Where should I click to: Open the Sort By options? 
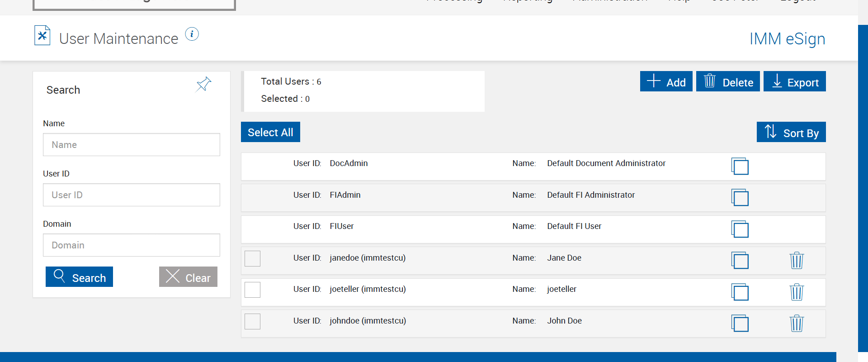click(x=791, y=132)
